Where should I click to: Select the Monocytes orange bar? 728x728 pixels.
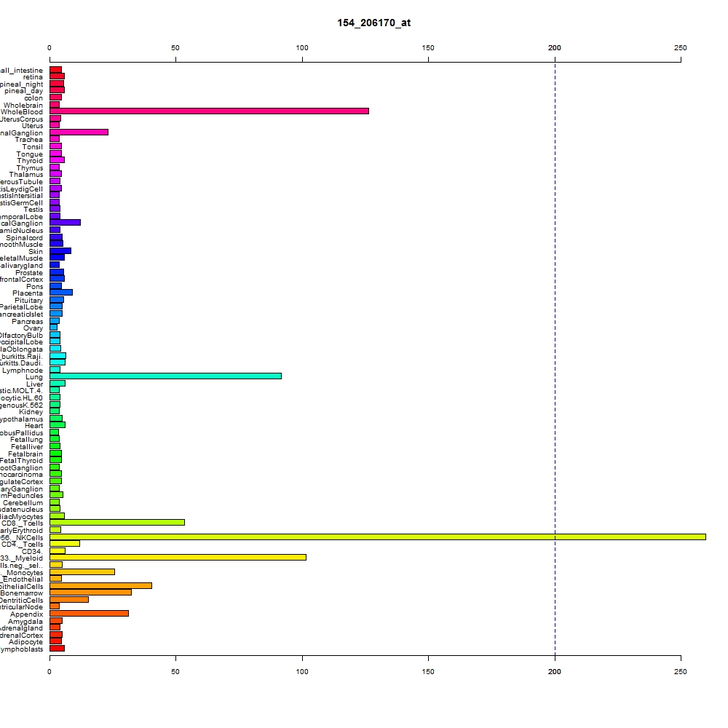(82, 571)
